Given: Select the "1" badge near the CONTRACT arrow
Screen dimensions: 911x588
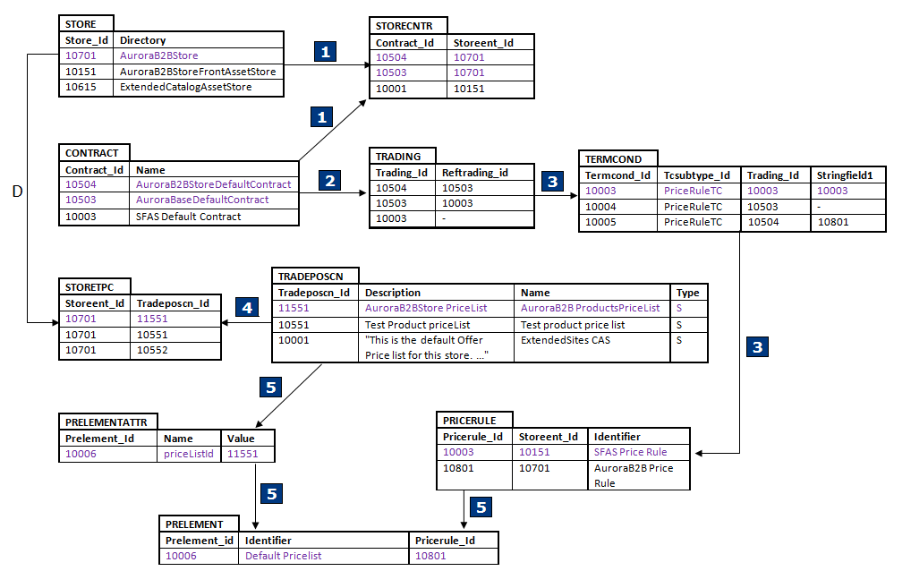Looking at the screenshot, I should (x=320, y=116).
